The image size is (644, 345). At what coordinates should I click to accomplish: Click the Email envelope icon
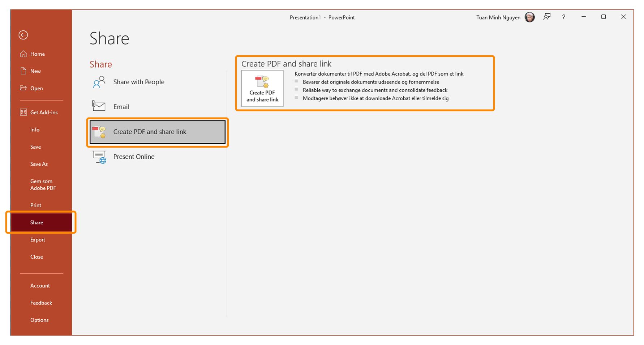tap(98, 106)
